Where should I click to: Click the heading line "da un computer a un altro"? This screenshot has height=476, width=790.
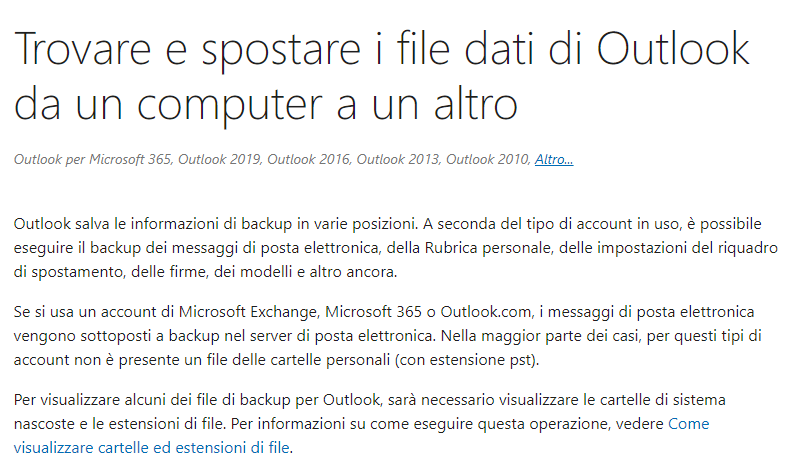click(x=266, y=105)
